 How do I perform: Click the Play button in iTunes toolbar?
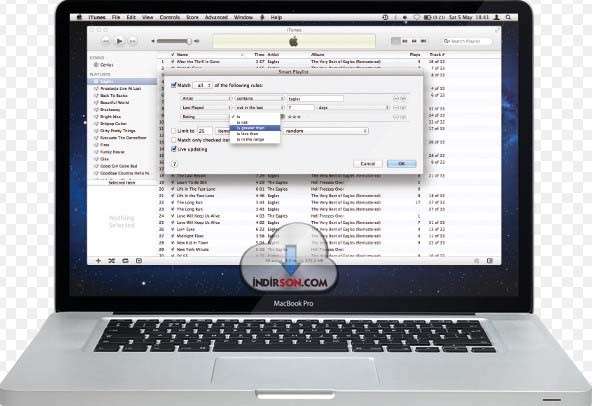119,41
